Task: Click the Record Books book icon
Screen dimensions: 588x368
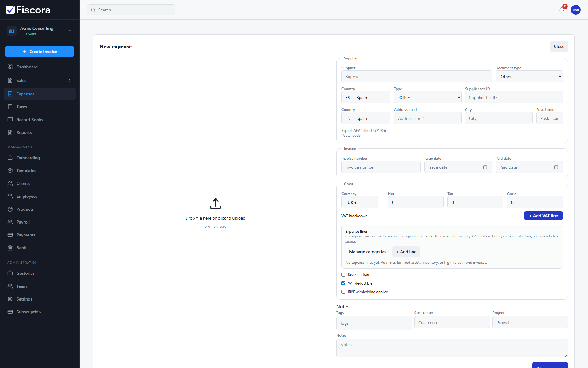Action: [10, 120]
